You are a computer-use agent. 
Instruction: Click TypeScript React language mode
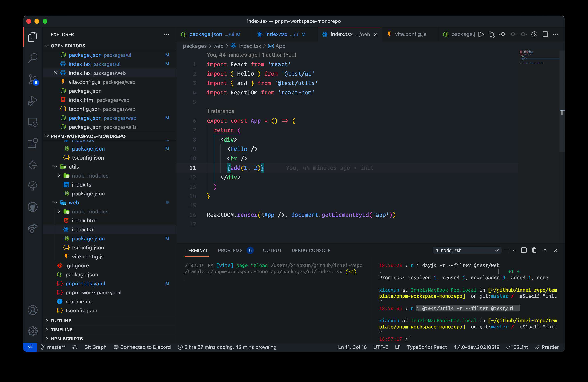point(427,347)
